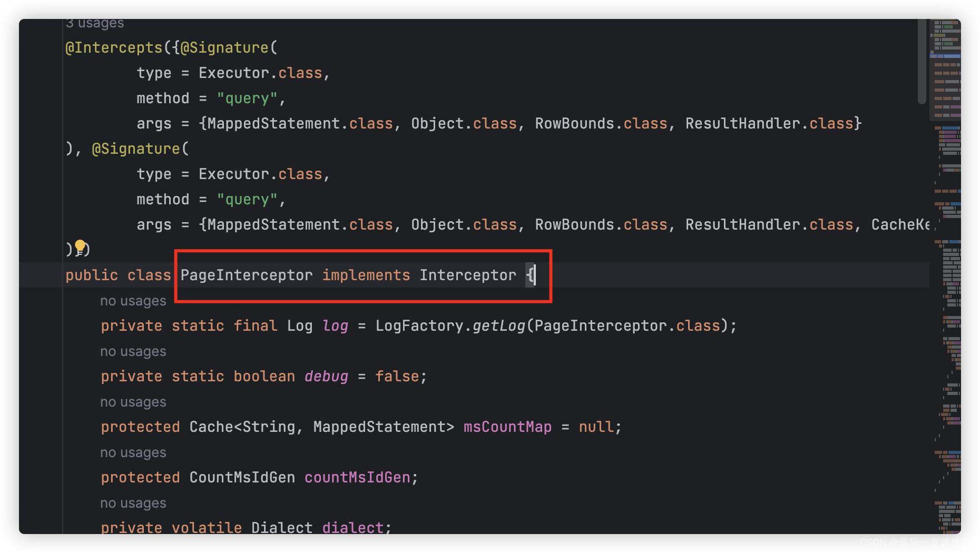The width and height of the screenshot is (980, 553).
Task: Click the second @Signature annotation
Action: 136,149
